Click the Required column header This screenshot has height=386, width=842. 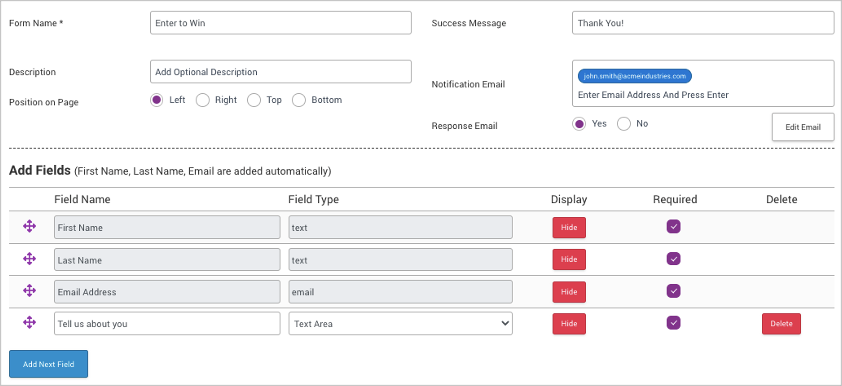[x=675, y=200]
